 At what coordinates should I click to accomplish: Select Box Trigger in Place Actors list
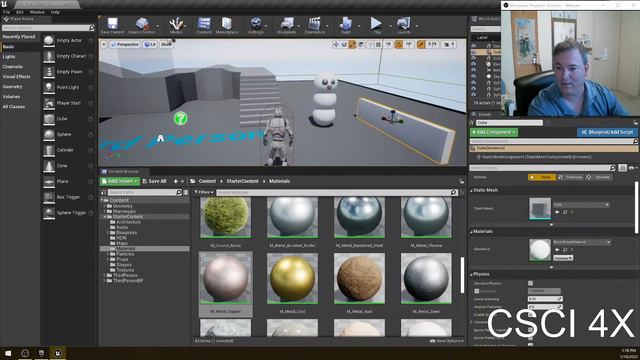click(68, 197)
